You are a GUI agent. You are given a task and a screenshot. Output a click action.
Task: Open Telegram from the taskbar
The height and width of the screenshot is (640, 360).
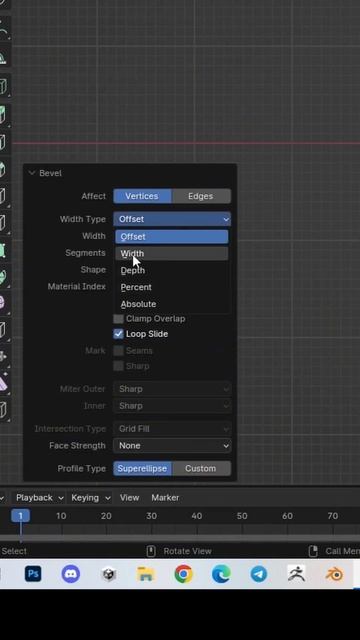tap(259, 574)
